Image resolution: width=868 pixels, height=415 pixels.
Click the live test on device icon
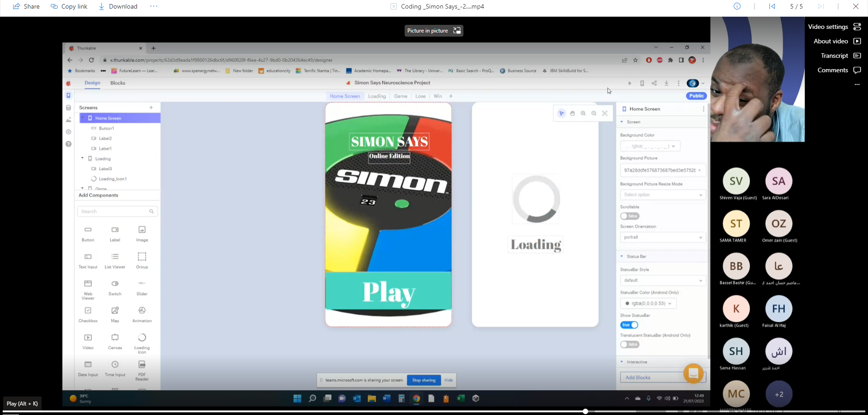(x=642, y=83)
